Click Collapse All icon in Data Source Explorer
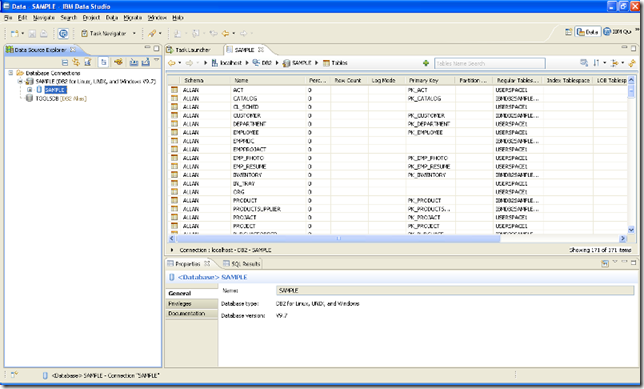This screenshot has width=644, height=389. pos(64,62)
